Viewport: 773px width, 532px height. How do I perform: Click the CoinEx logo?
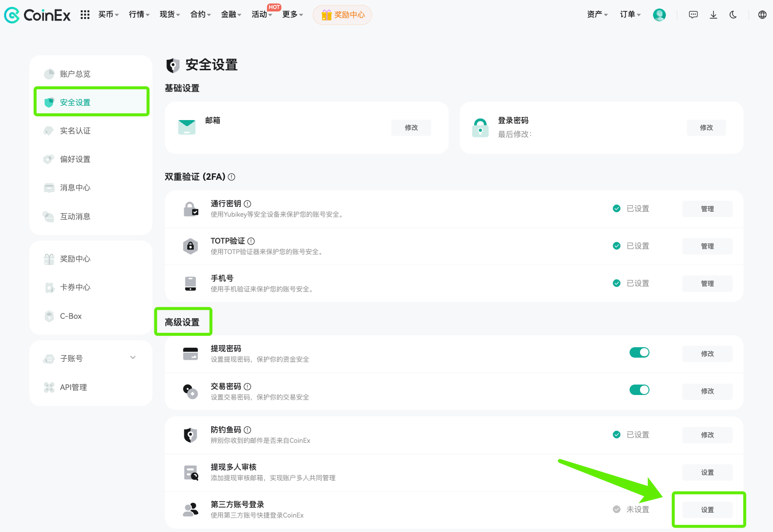pyautogui.click(x=37, y=14)
